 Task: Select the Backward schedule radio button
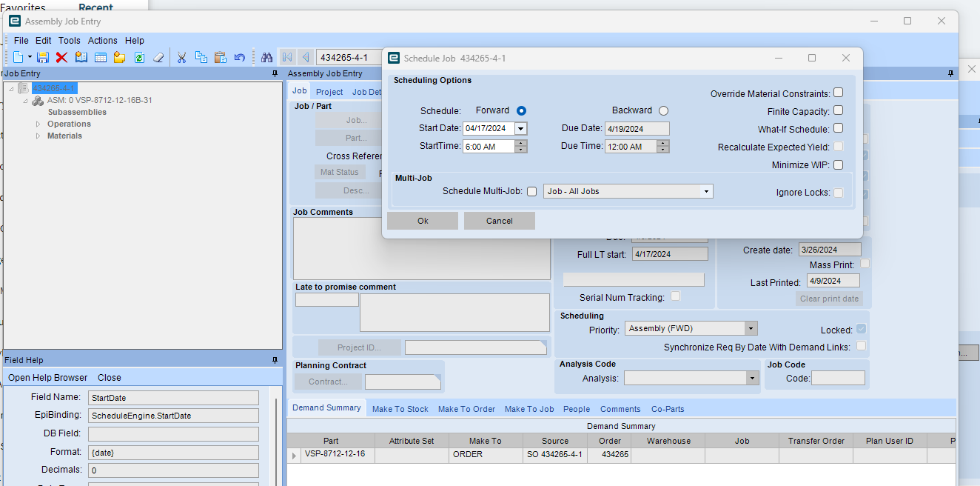click(663, 111)
